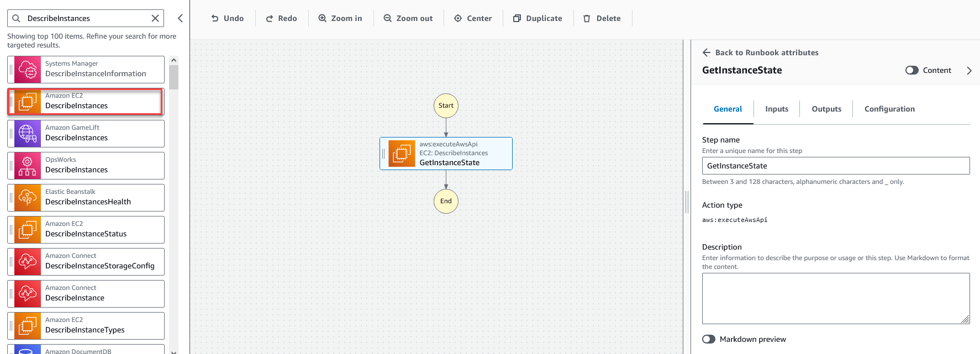The image size is (980, 354).
Task: Click the EC2 icon on GetInstanceState node
Action: point(402,154)
